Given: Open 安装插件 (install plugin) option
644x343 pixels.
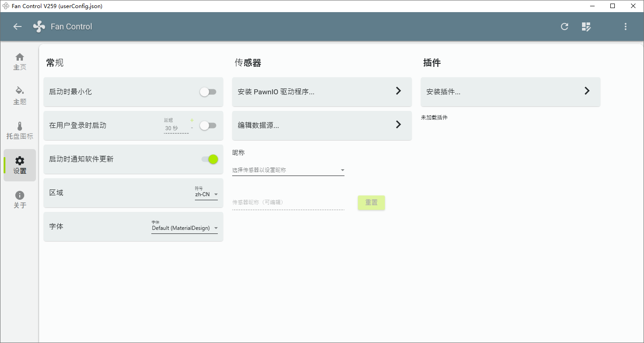Looking at the screenshot, I should tap(510, 92).
